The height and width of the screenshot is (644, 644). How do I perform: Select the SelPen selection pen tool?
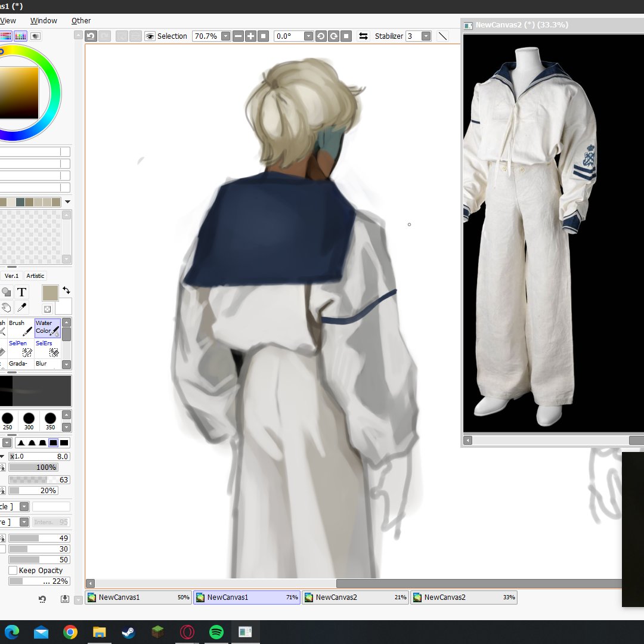coord(20,348)
